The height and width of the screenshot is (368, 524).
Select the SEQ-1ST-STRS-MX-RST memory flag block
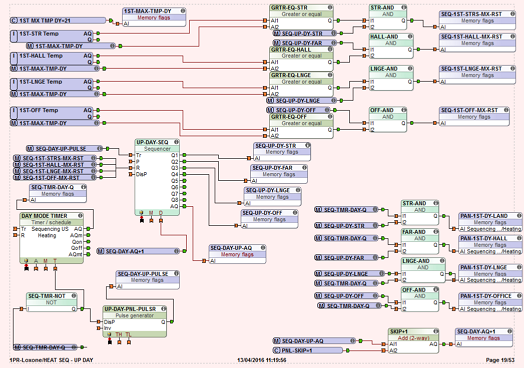click(477, 20)
